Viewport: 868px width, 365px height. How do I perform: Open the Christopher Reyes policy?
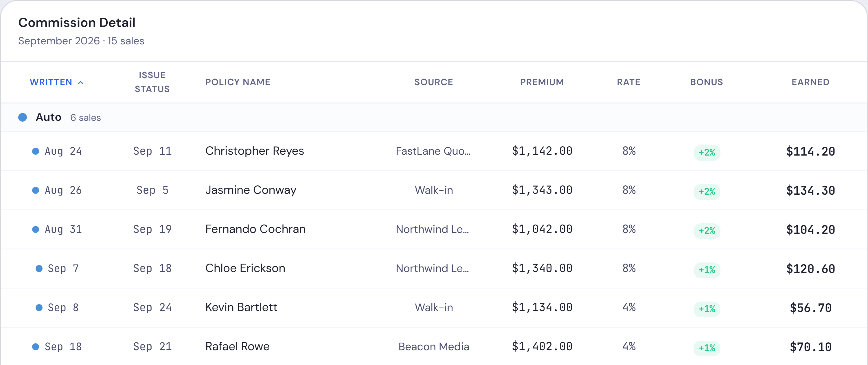pos(254,151)
